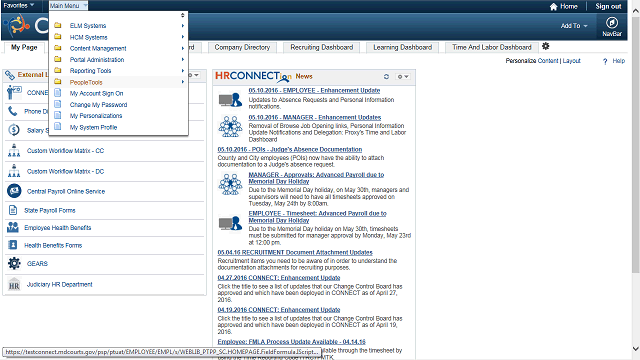Click the CONNECT presenter icon
The width and height of the screenshot is (640, 360).
pyautogui.click(x=14, y=93)
